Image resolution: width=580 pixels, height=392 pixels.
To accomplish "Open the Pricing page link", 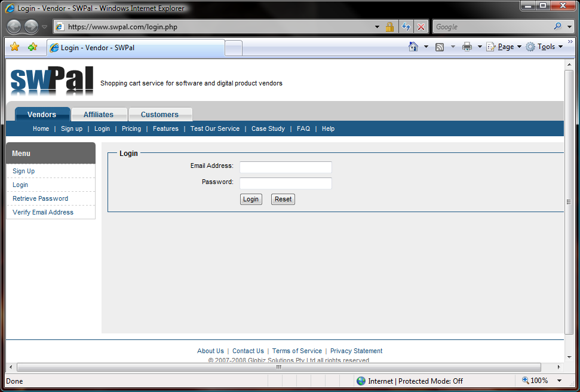I will tap(131, 128).
